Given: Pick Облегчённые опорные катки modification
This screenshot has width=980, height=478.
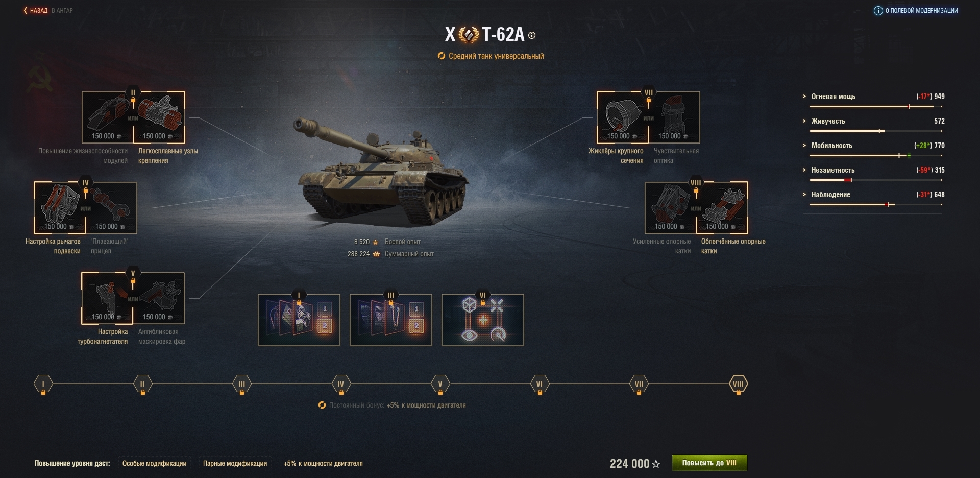Looking at the screenshot, I should pyautogui.click(x=722, y=208).
